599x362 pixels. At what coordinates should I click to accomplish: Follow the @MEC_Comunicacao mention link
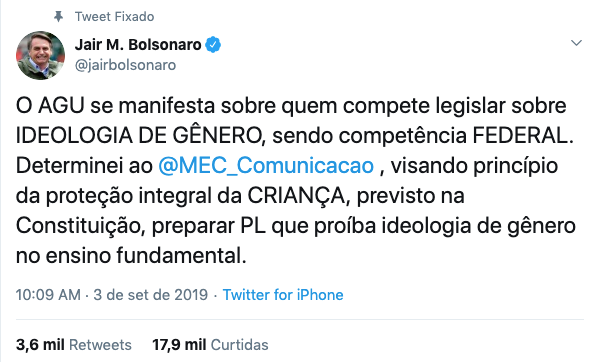266,166
